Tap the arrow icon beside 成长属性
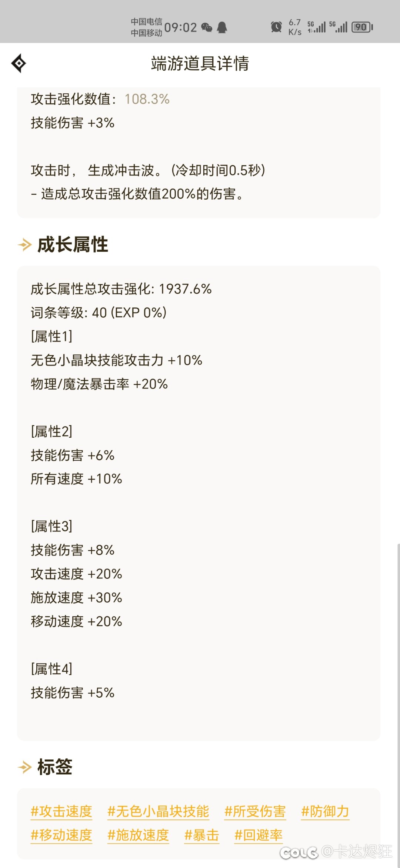400x868 pixels. pos(25,245)
